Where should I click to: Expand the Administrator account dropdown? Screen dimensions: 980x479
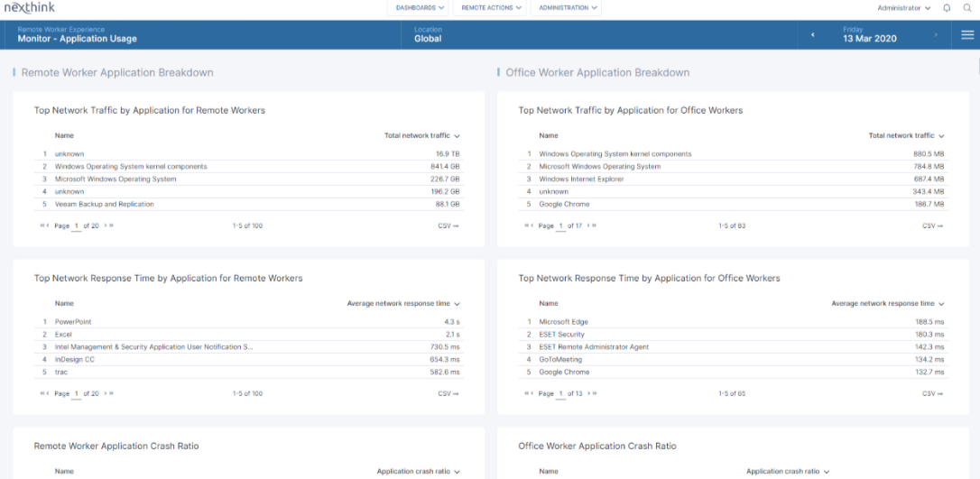tap(903, 8)
